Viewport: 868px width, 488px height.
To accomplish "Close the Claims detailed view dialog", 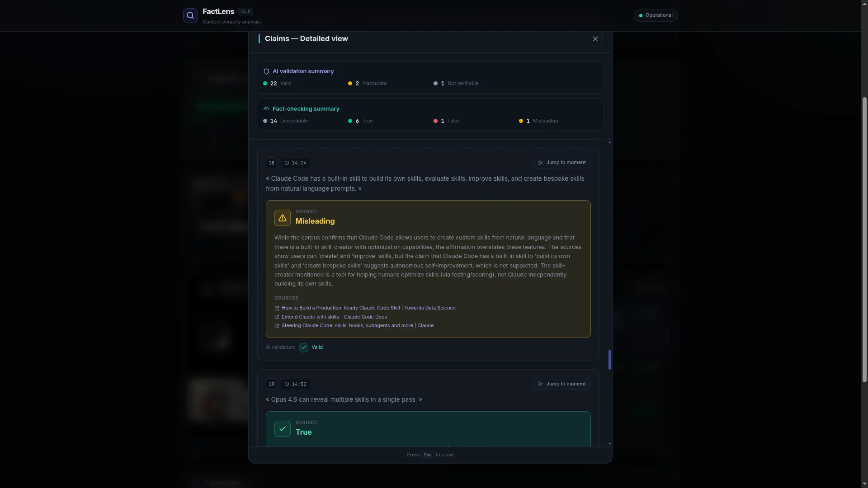I will 595,39.
